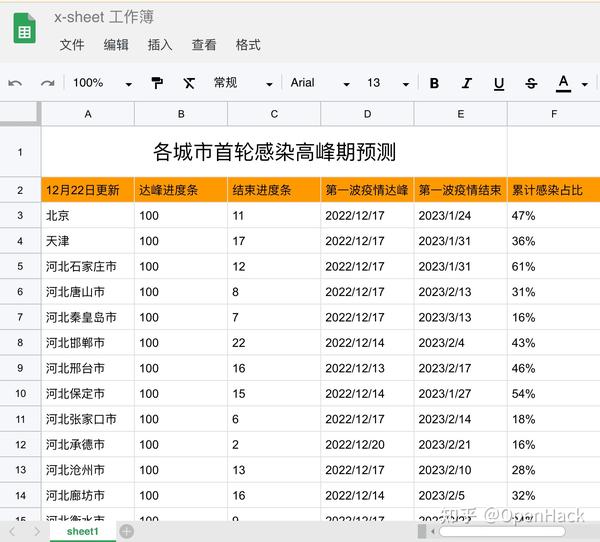This screenshot has height=542, width=600.
Task: Select the 54% infection ratio cell
Action: pos(554,393)
